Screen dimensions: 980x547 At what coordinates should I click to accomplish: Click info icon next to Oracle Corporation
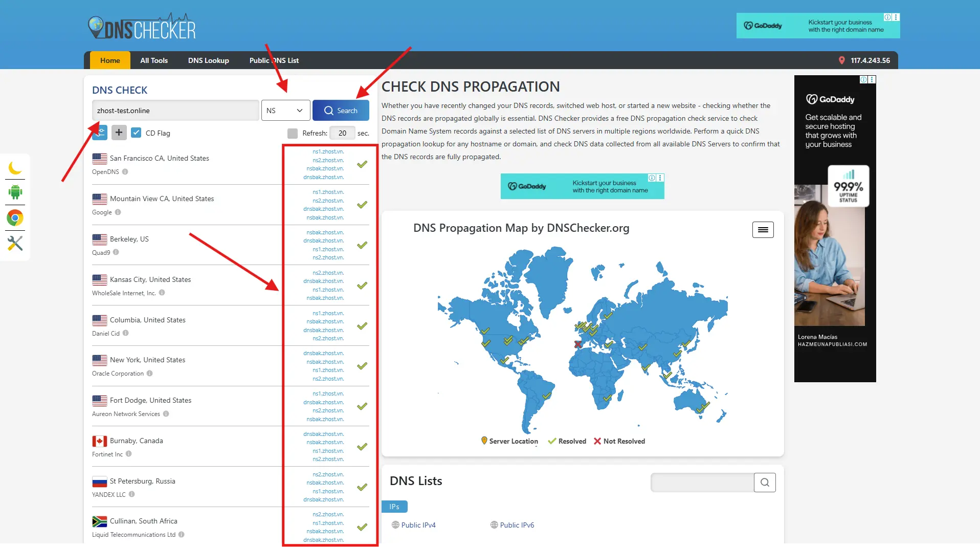[x=149, y=374]
